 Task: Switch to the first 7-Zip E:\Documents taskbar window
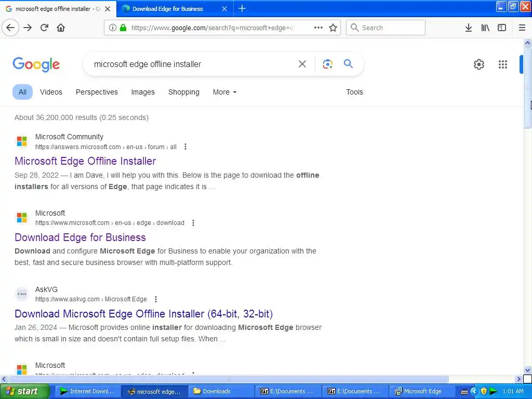tap(288, 391)
